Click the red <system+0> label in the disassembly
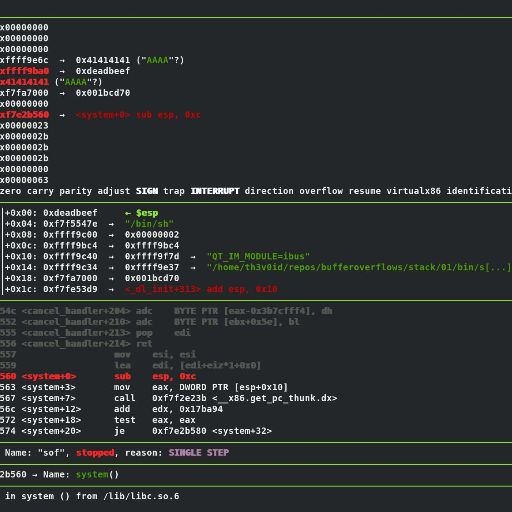 [49, 376]
